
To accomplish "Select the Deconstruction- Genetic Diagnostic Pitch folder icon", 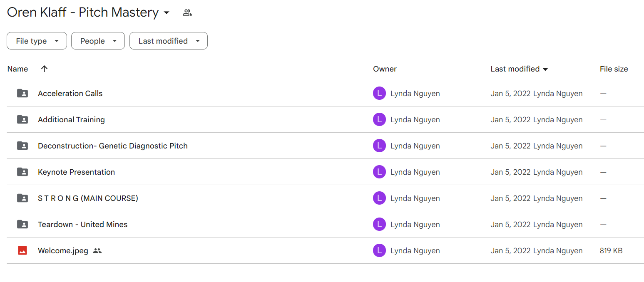I will pos(22,146).
